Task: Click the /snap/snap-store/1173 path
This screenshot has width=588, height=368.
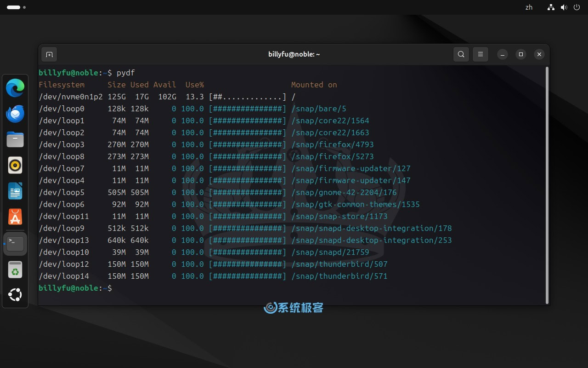Action: tap(339, 216)
